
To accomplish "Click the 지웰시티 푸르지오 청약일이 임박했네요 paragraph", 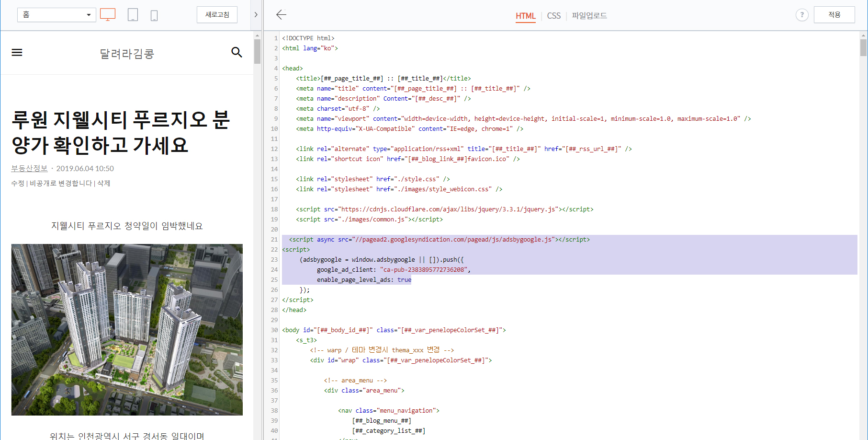I will pyautogui.click(x=127, y=226).
